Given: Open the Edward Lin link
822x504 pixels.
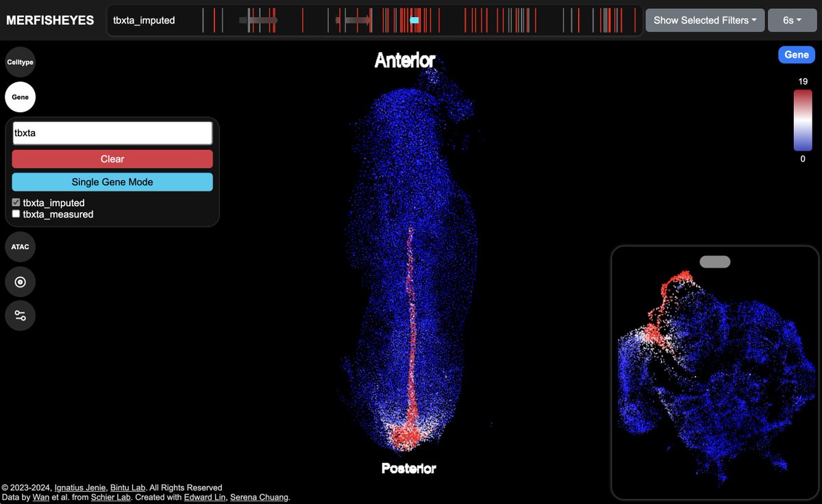Looking at the screenshot, I should tap(205, 497).
